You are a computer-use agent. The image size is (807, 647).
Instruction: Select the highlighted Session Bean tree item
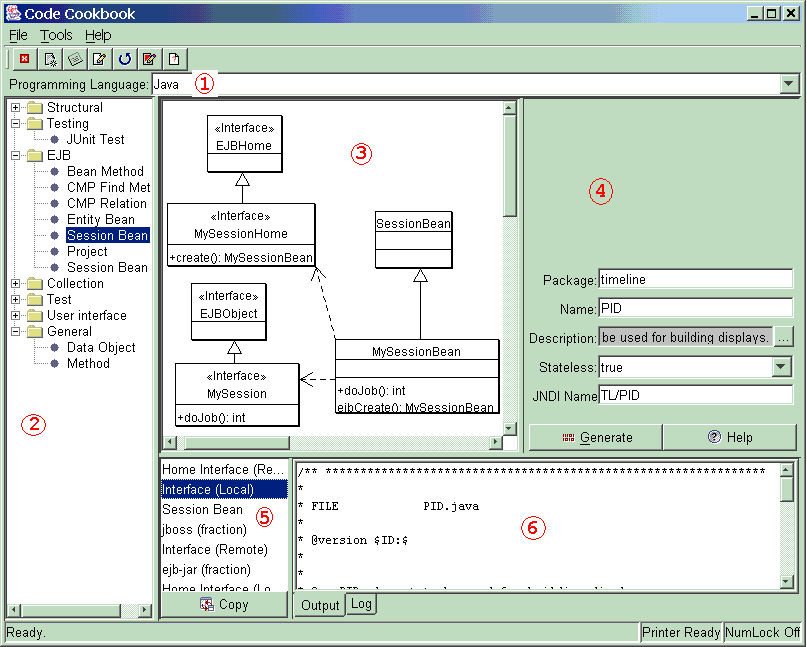tap(108, 235)
